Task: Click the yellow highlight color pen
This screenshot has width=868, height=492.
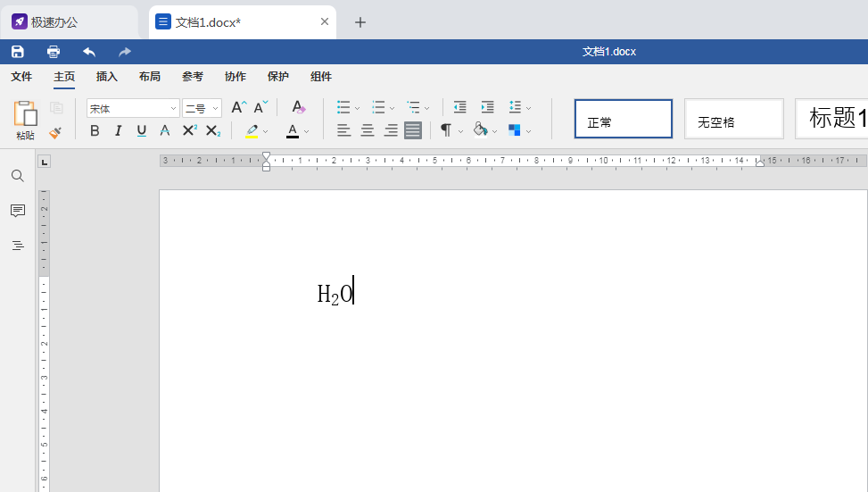Action: click(x=252, y=131)
